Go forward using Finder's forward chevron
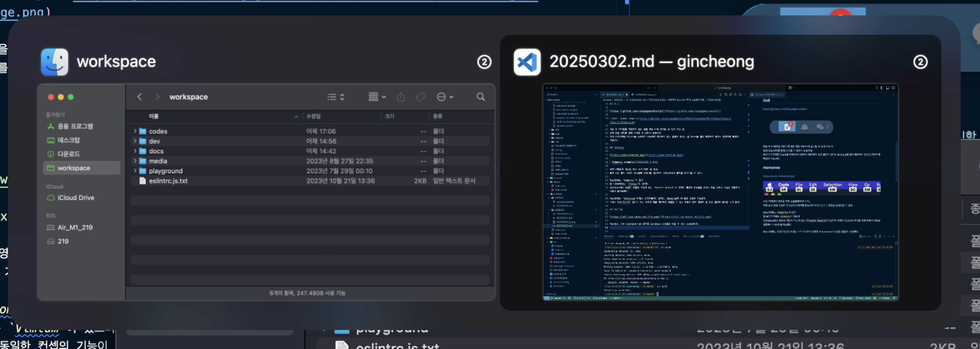This screenshot has height=349, width=980. tap(157, 97)
